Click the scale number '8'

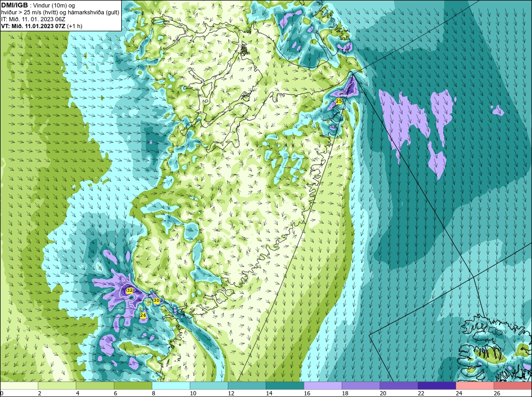point(154,393)
